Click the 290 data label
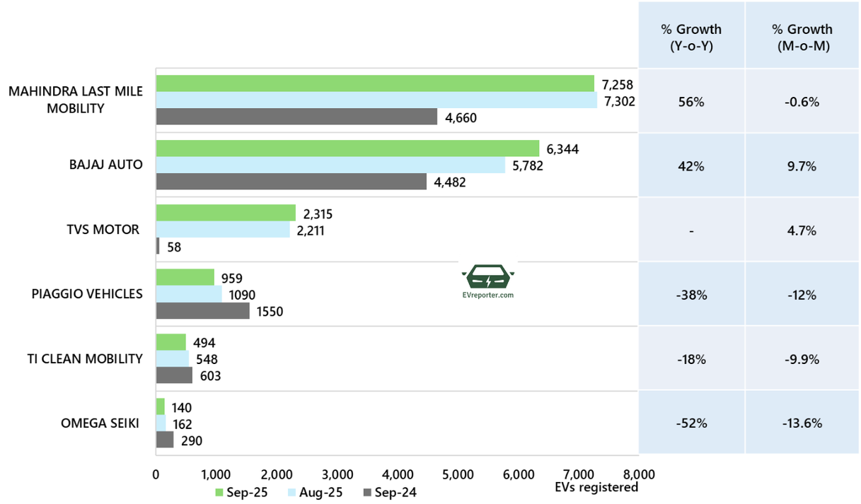The height and width of the screenshot is (504, 861). 191,441
